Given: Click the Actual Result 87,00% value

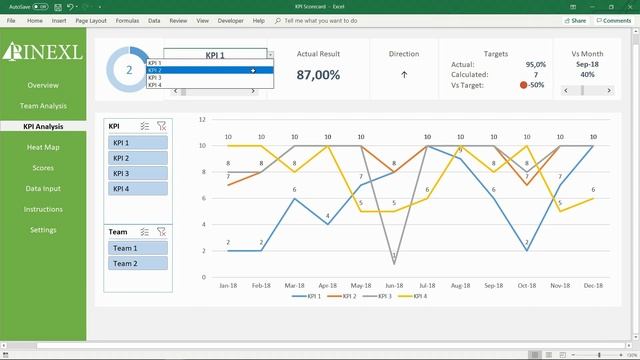Looking at the screenshot, I should tap(318, 75).
